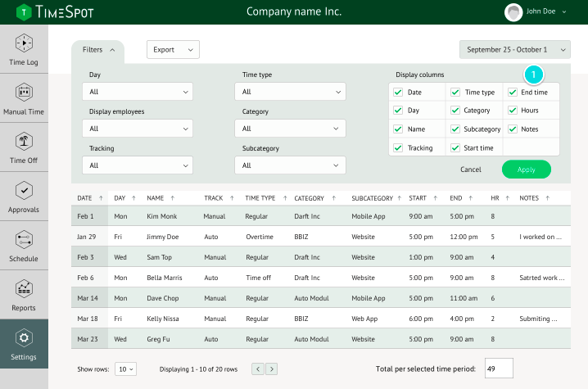Open Manual Time in the sidebar
The width and height of the screenshot is (588, 389).
pyautogui.click(x=24, y=98)
